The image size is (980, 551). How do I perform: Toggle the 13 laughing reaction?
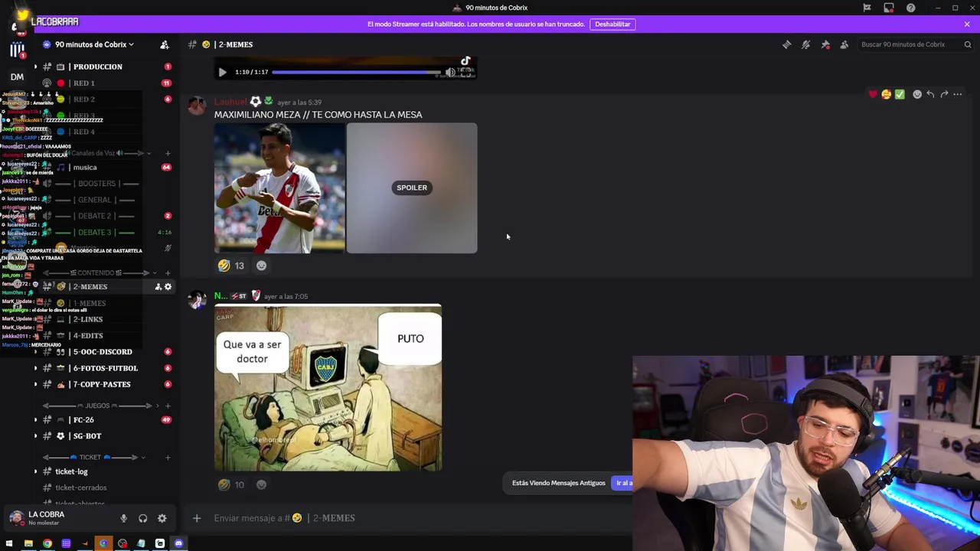point(231,266)
